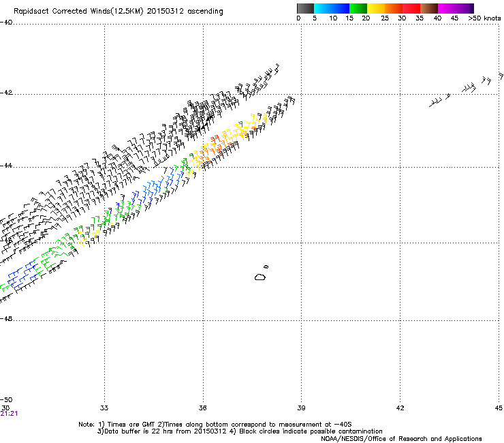Click the latitude axis label '-40'
The width and height of the screenshot is (504, 443).
[6, 22]
